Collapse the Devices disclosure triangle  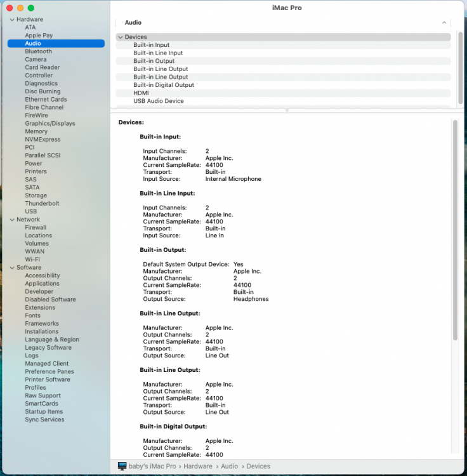point(121,37)
